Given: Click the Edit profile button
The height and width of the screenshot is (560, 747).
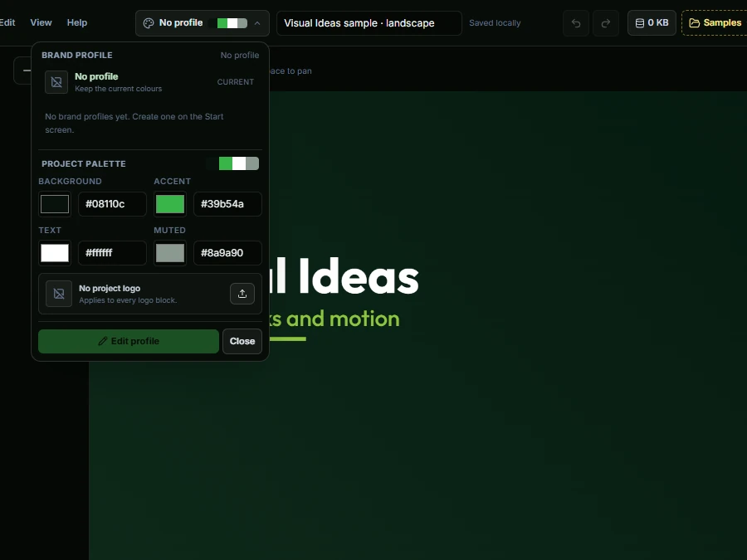Looking at the screenshot, I should pyautogui.click(x=129, y=341).
